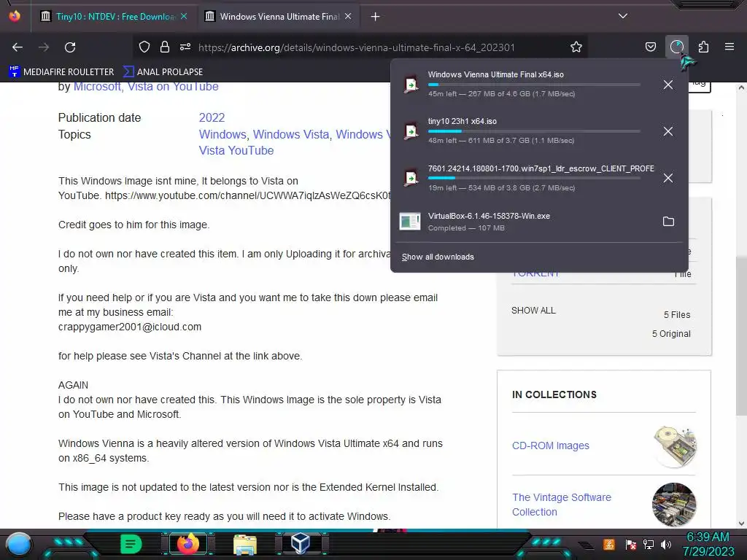Open Action Center flag tray icon
This screenshot has width=747, height=560.
[x=631, y=544]
